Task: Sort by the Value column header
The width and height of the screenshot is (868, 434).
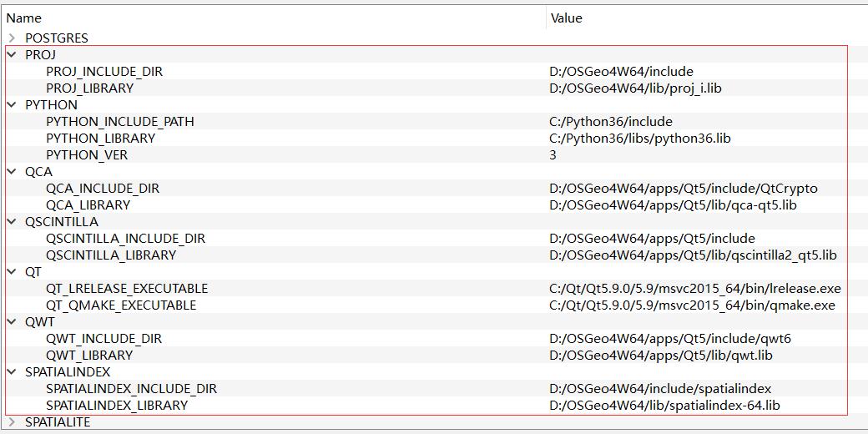Action: [567, 18]
